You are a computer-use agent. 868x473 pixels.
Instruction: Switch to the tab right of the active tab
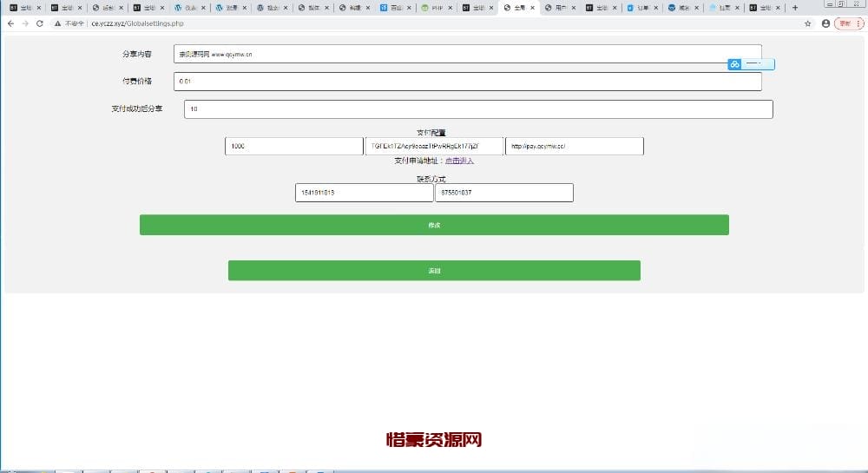click(x=560, y=8)
